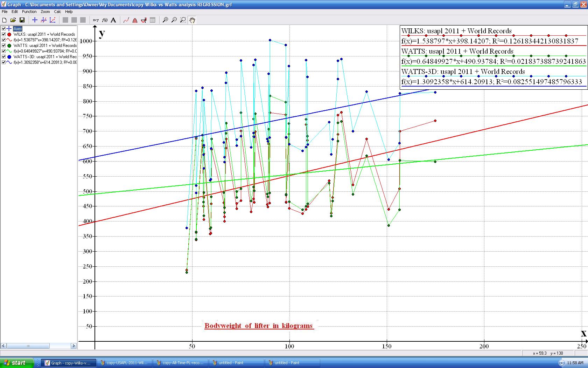Switch to 'copy-USAPL-2011-Wil...' taskbar window

(x=124, y=363)
